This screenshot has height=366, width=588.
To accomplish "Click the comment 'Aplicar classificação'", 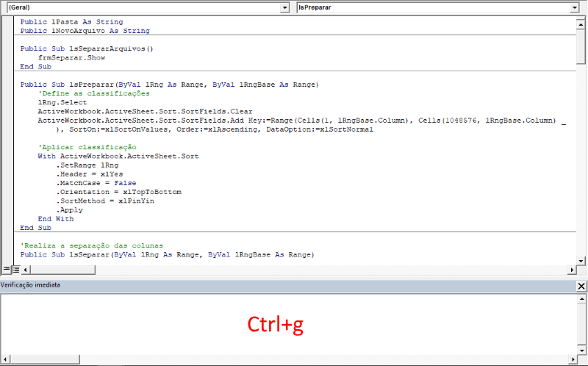I will pyautogui.click(x=87, y=148).
